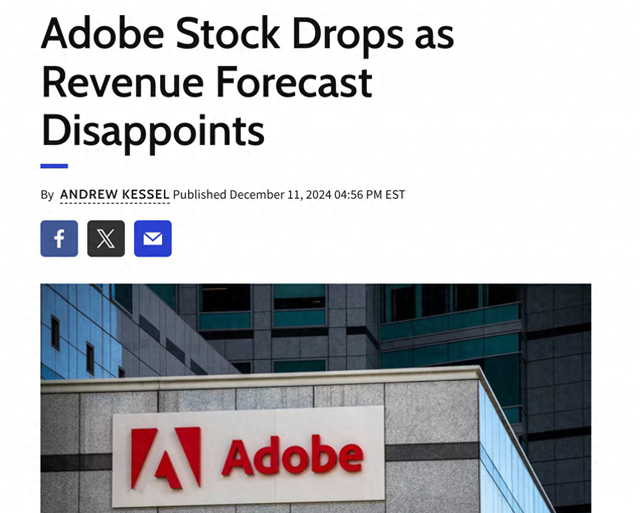Click 'Revenue Forecast' in the headline
The height and width of the screenshot is (513, 640).
tap(206, 83)
